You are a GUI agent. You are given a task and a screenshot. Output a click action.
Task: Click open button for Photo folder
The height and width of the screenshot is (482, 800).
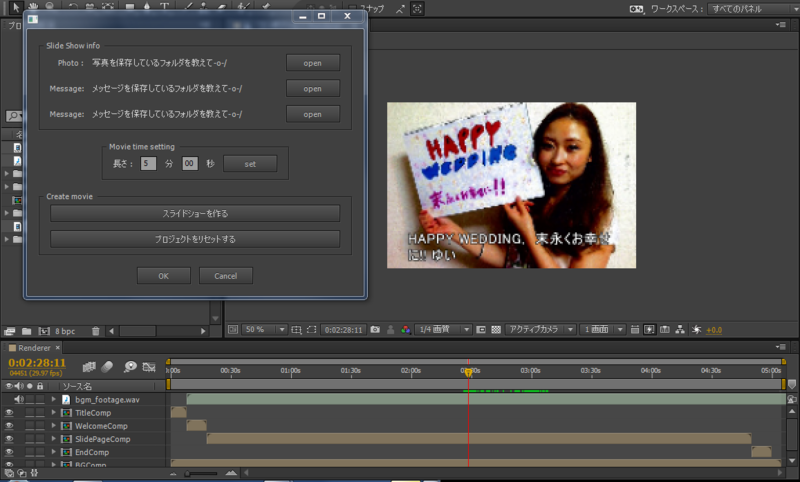tap(313, 63)
